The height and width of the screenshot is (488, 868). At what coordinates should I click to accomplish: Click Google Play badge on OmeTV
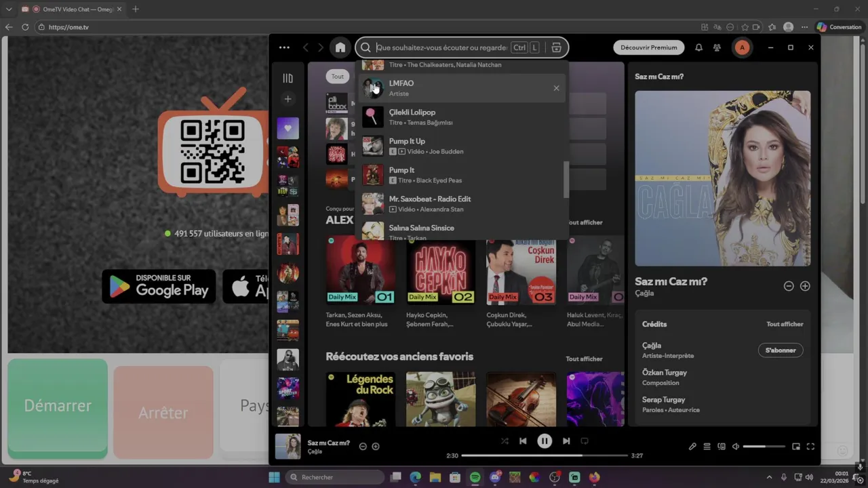(159, 286)
